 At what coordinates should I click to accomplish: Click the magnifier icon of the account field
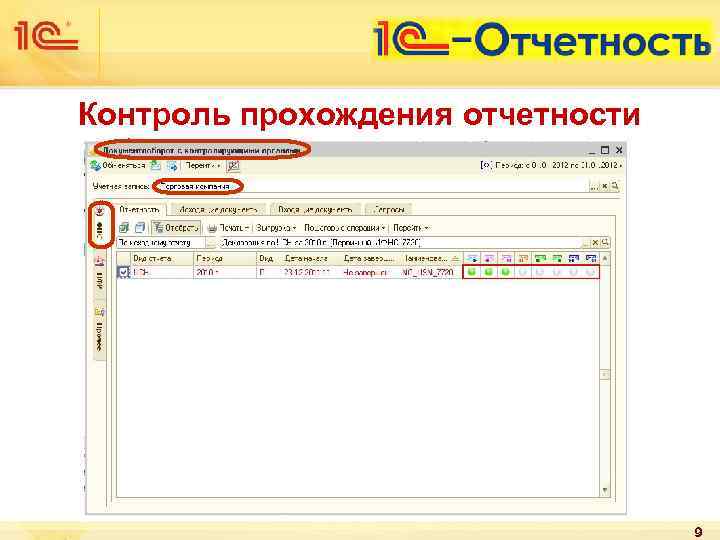coord(615,186)
